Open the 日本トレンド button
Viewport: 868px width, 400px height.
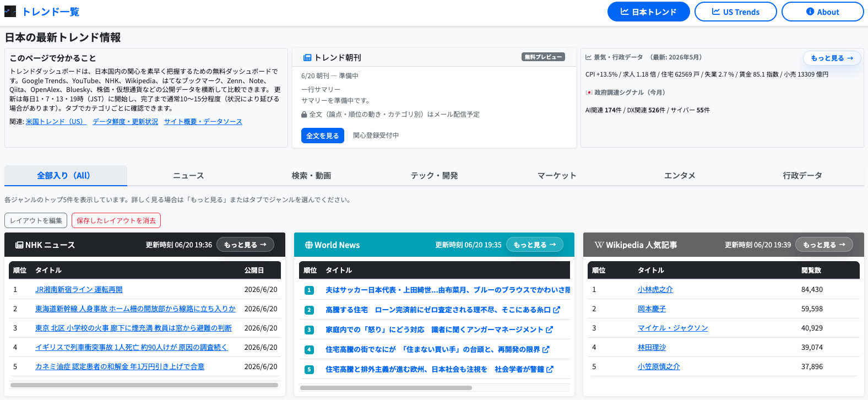[x=648, y=12]
